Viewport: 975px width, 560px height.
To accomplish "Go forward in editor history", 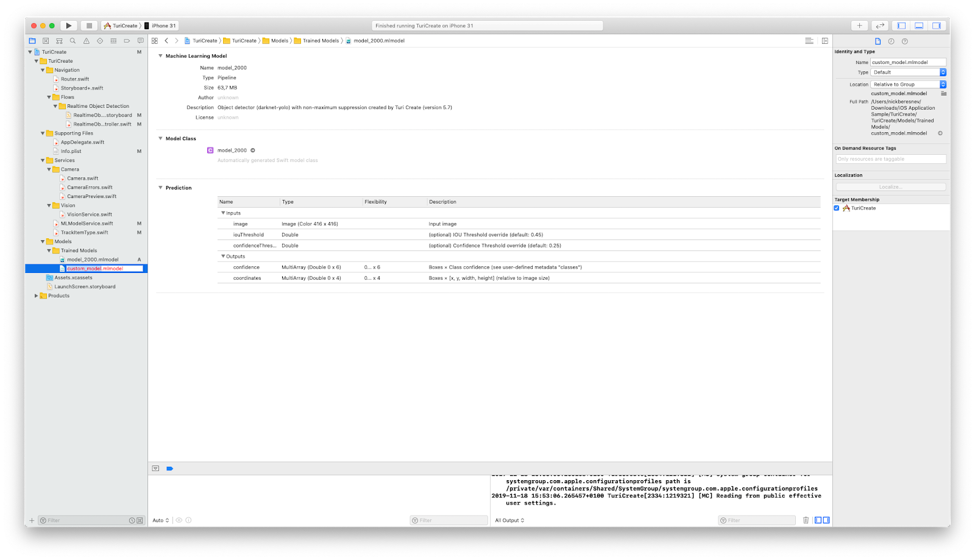I will click(177, 41).
